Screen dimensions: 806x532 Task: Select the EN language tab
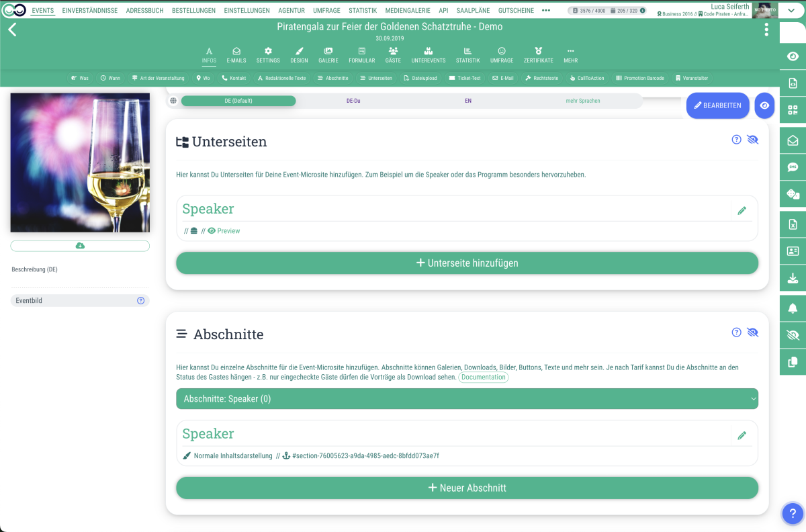tap(468, 101)
